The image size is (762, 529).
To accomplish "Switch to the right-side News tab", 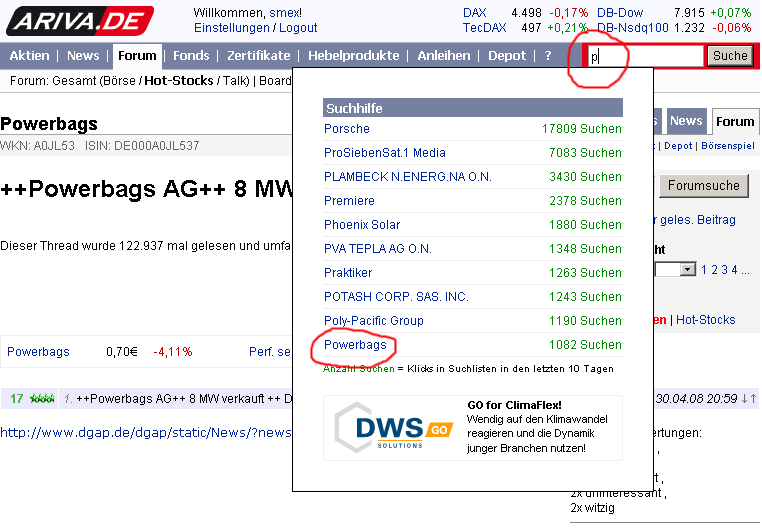I will tap(686, 121).
